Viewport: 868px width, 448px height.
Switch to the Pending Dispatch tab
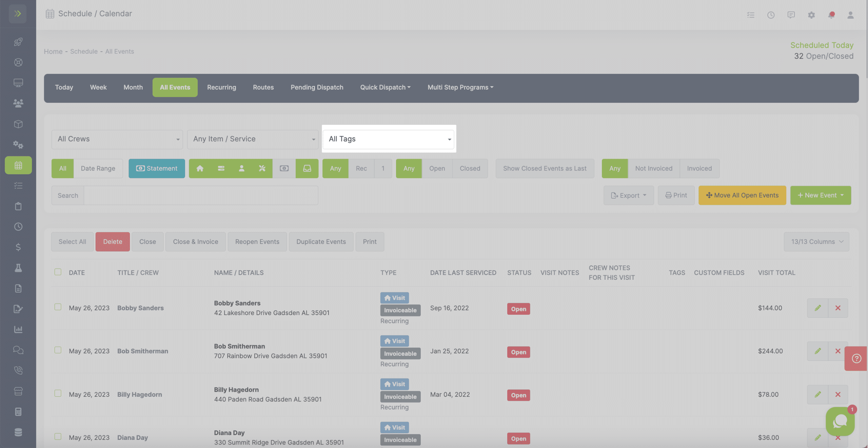tap(317, 87)
